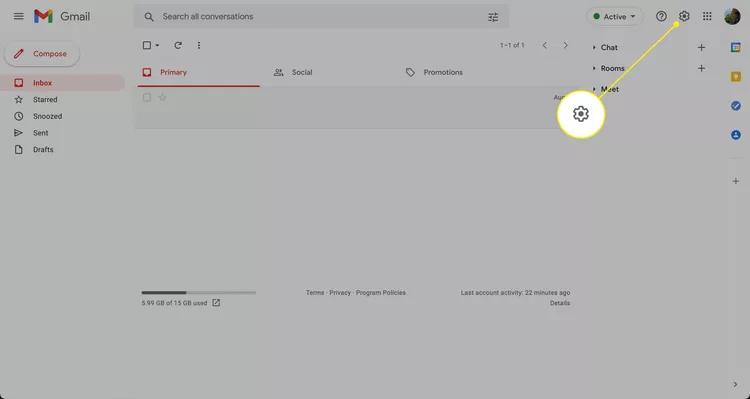
Task: Get add-ons plus icon in side panel
Action: (736, 181)
